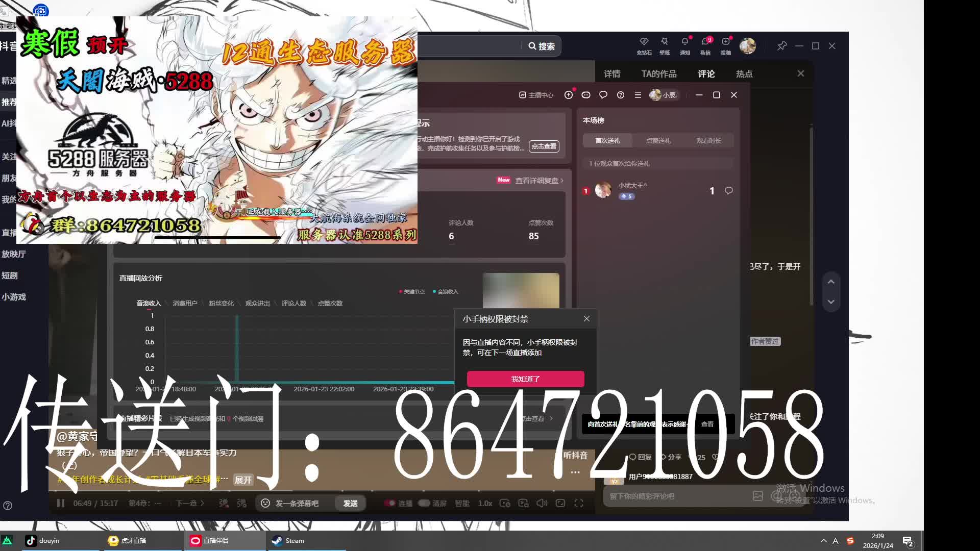This screenshot has height=551, width=980.
Task: Open the 充钻石 recharge icon
Action: (x=644, y=46)
